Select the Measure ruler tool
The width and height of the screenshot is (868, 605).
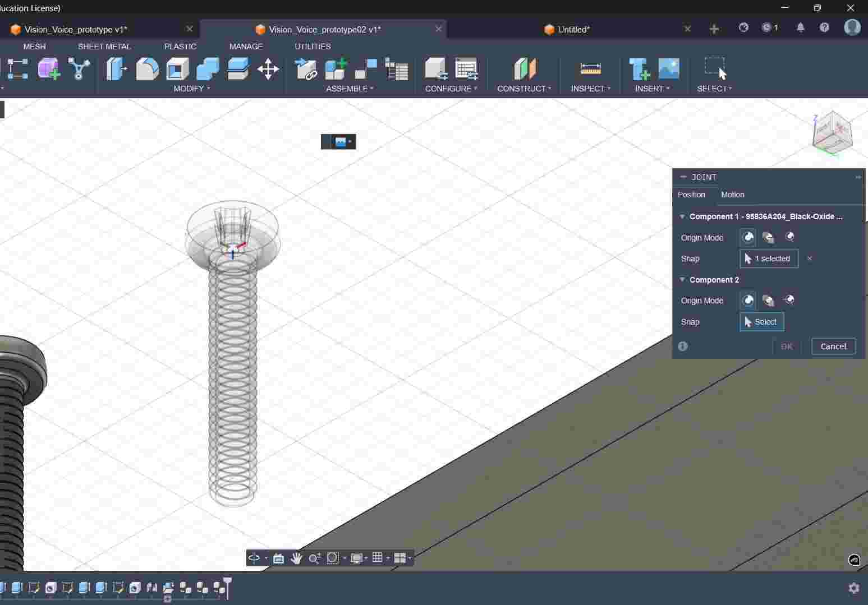pos(591,69)
